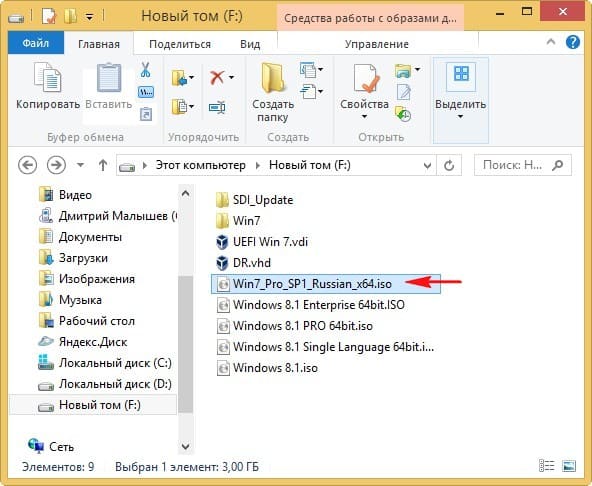592x486 pixels.
Task: Click the Easy access icon
Action: (x=308, y=91)
